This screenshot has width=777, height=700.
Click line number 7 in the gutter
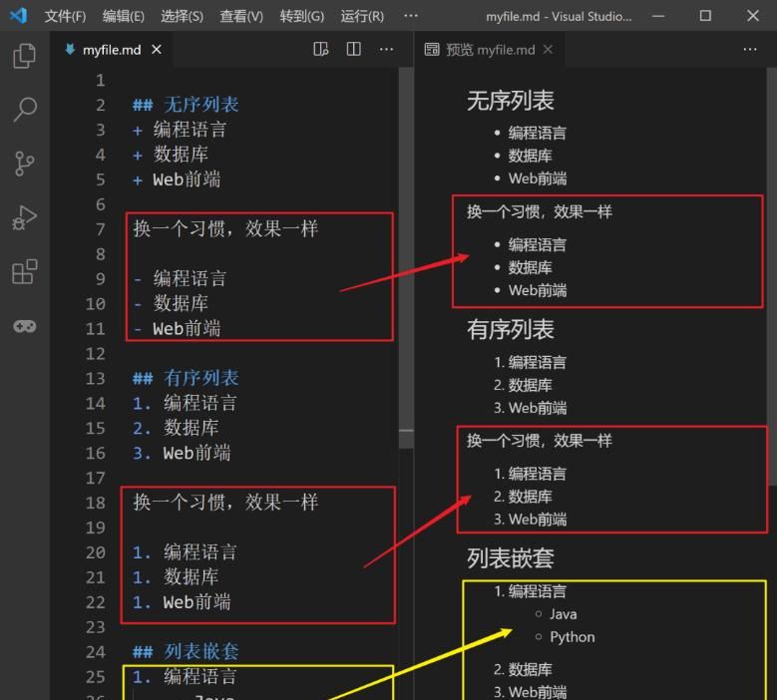click(x=100, y=229)
